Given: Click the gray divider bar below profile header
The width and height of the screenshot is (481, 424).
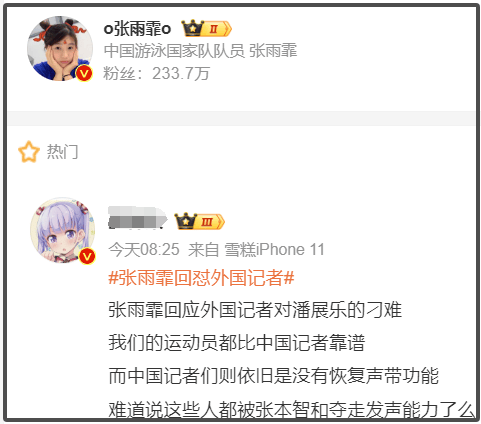Looking at the screenshot, I should [x=241, y=119].
